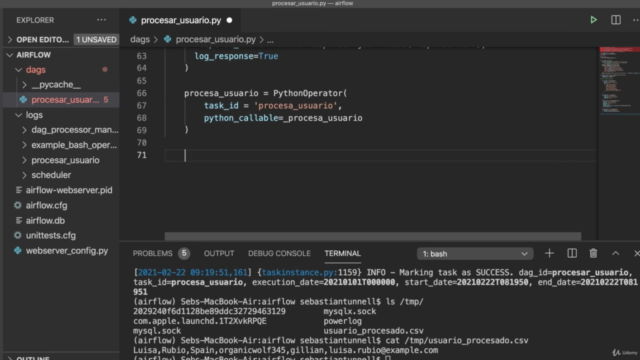This screenshot has height=360, width=640.
Task: Kill terminal with trash icon
Action: point(593,253)
